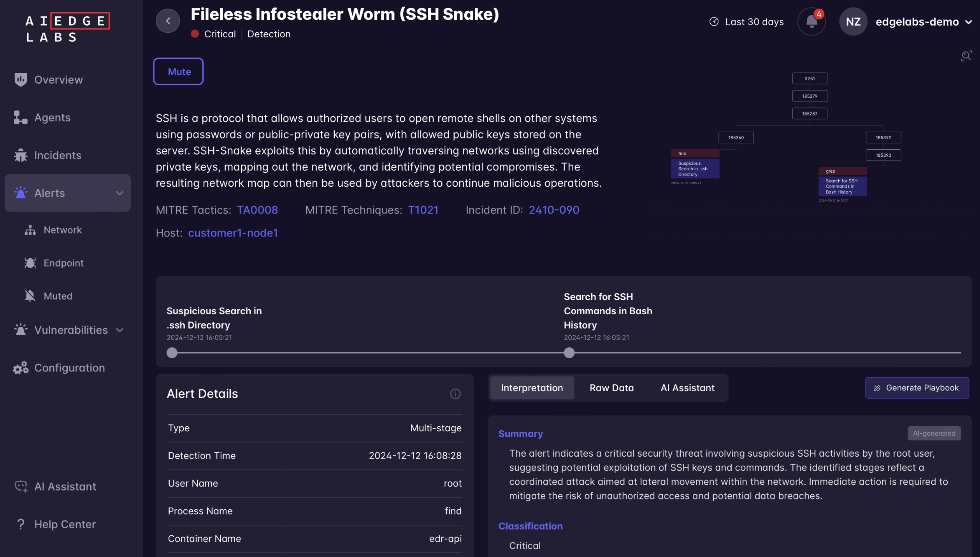
Task: Click process node 3251 in the graph
Action: click(x=810, y=79)
